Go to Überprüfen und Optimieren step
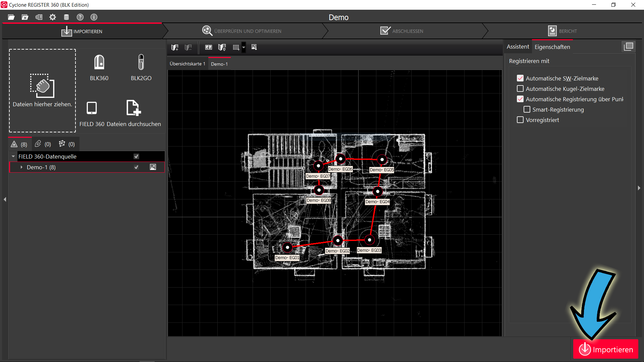 [241, 31]
